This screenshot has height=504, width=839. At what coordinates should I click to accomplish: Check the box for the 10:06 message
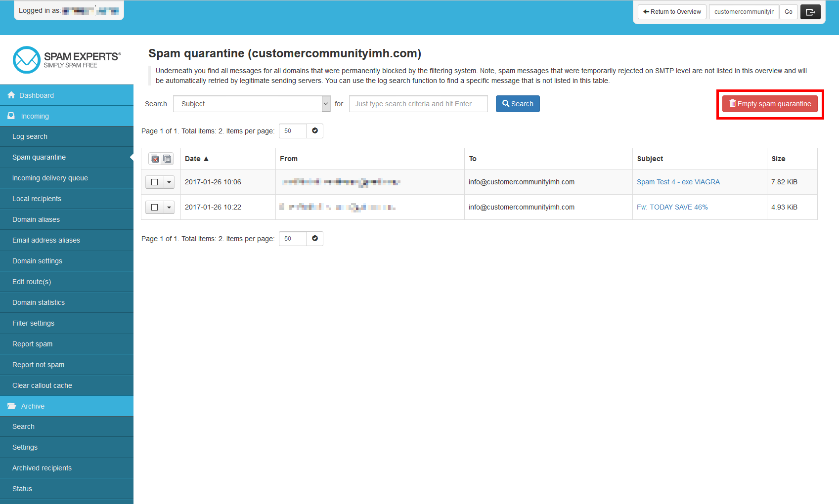154,182
